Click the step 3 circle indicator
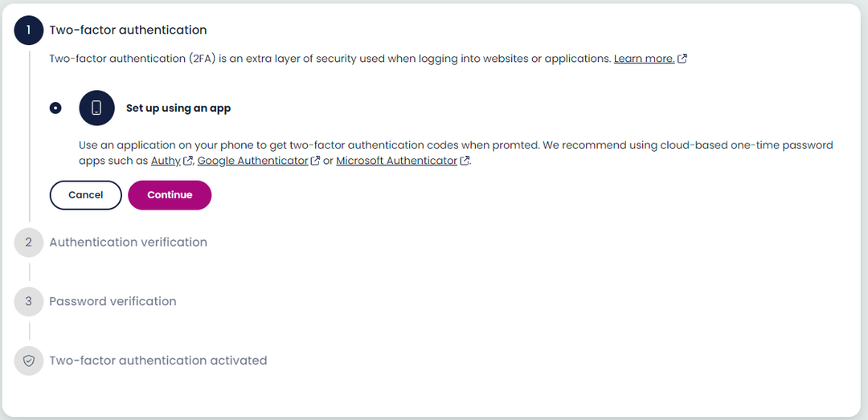868x420 pixels. click(x=28, y=301)
